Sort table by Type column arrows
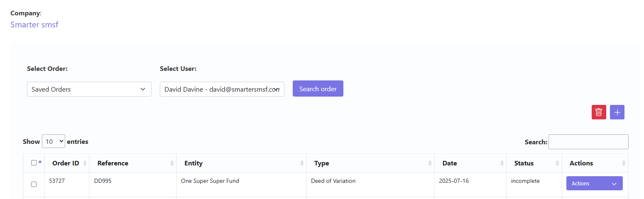 tap(430, 163)
